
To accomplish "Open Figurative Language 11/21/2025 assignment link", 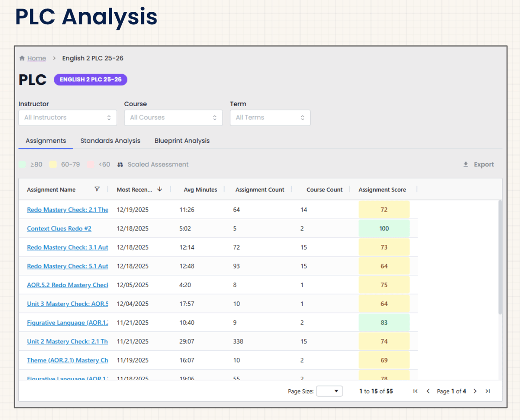I will 68,323.
